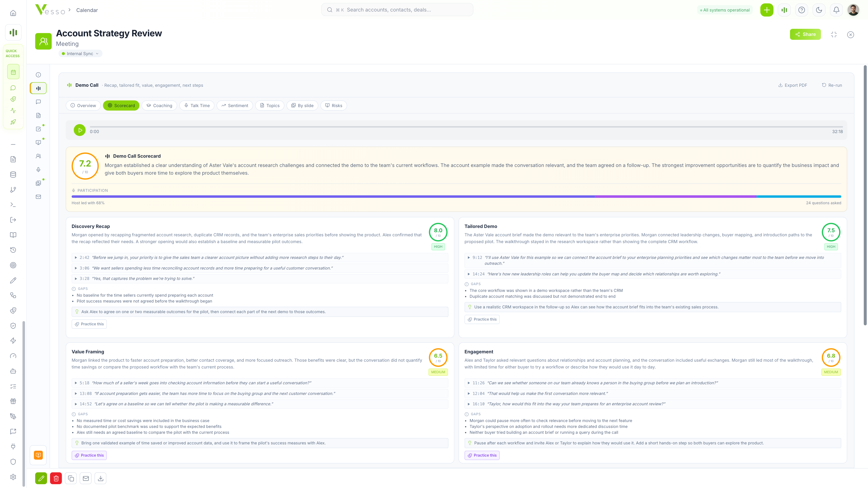Switch to the Coaching tab

pyautogui.click(x=159, y=106)
